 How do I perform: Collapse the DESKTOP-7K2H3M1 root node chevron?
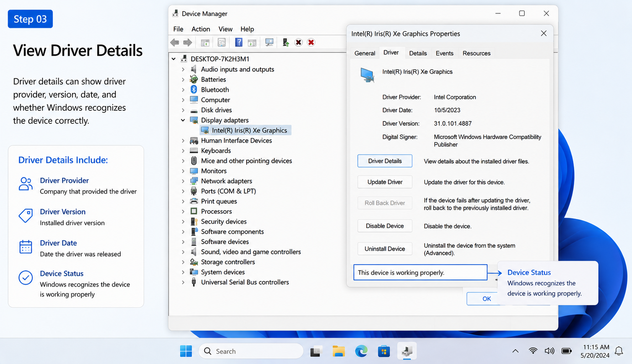pyautogui.click(x=174, y=59)
